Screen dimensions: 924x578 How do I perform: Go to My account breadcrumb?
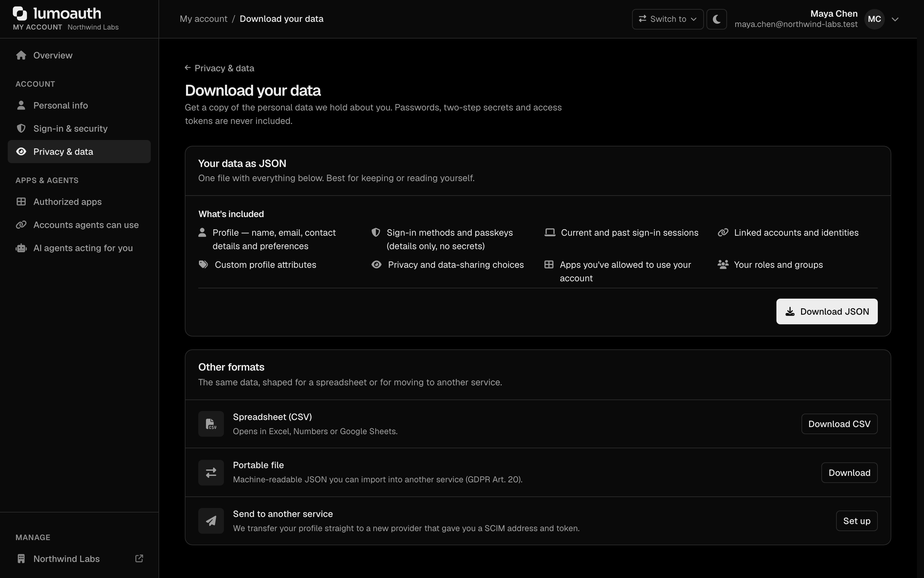[203, 19]
